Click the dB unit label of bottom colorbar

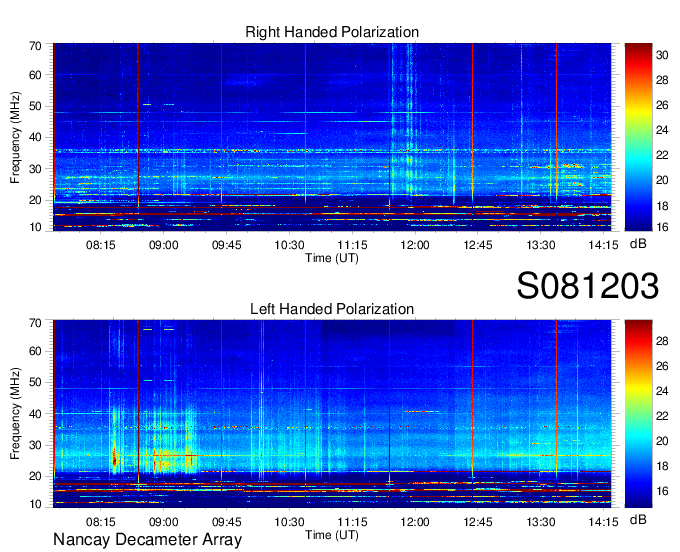(638, 519)
